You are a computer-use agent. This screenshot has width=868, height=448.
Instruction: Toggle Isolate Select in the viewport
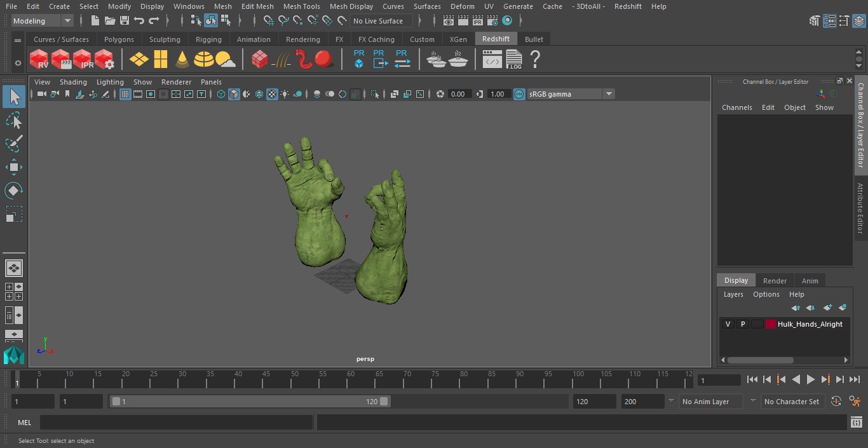tap(376, 94)
